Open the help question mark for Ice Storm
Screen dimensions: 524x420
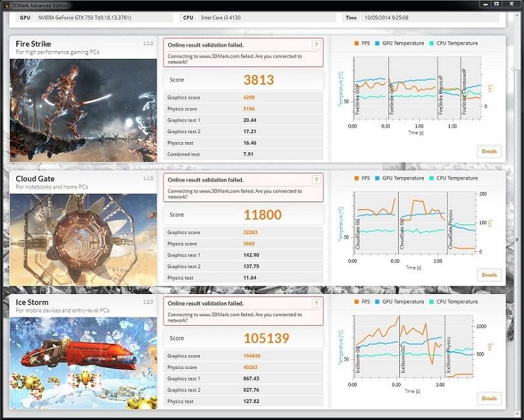tap(316, 303)
